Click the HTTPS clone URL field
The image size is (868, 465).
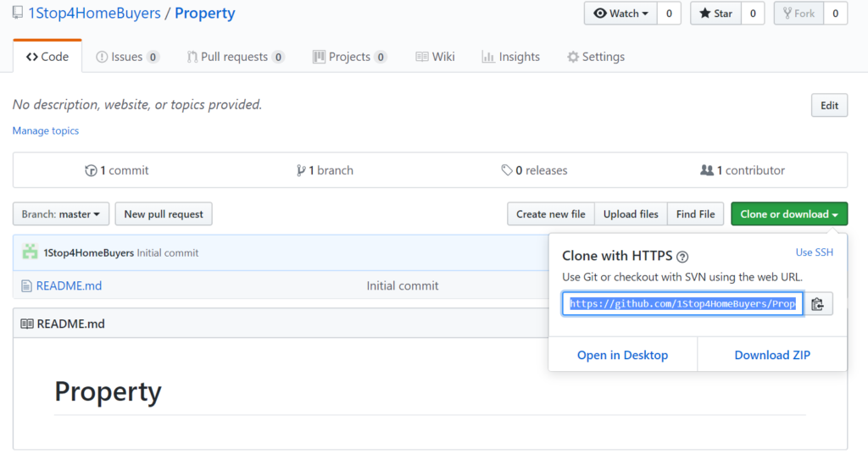click(682, 304)
